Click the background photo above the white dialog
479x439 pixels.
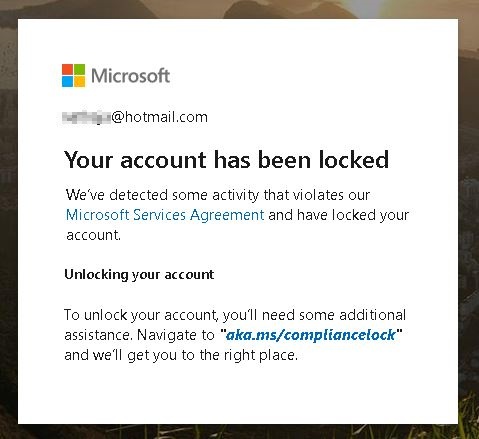click(239, 9)
